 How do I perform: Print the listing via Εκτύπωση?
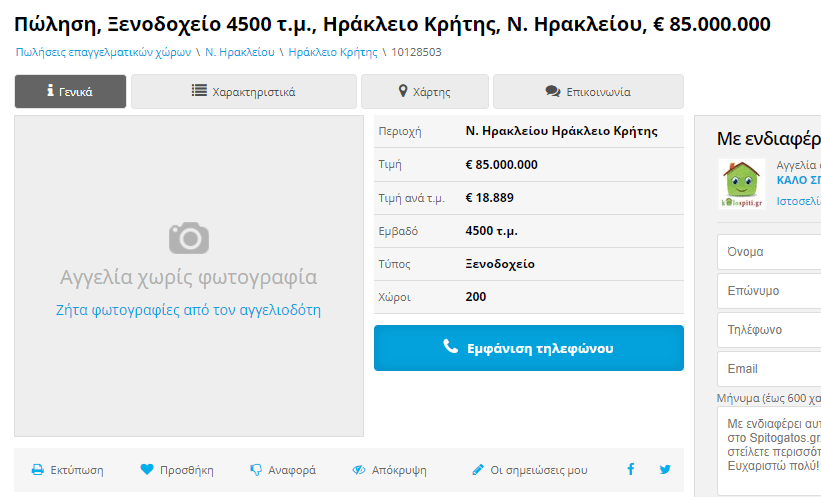point(67,470)
